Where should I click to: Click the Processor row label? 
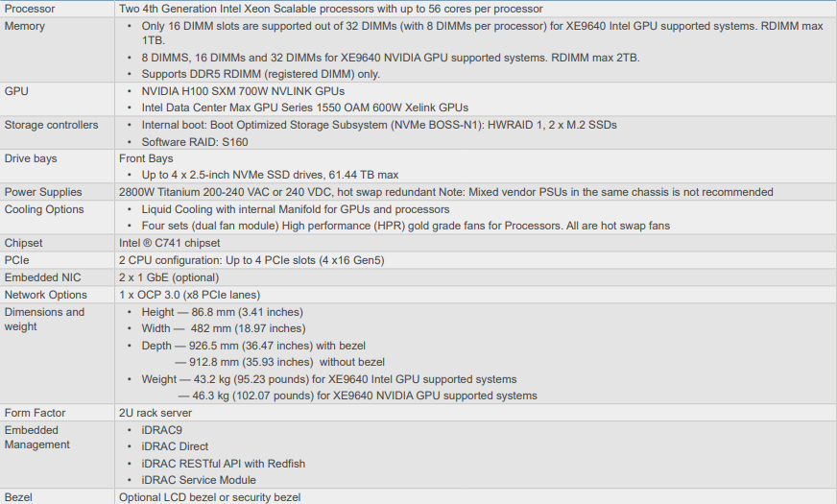coord(30,9)
